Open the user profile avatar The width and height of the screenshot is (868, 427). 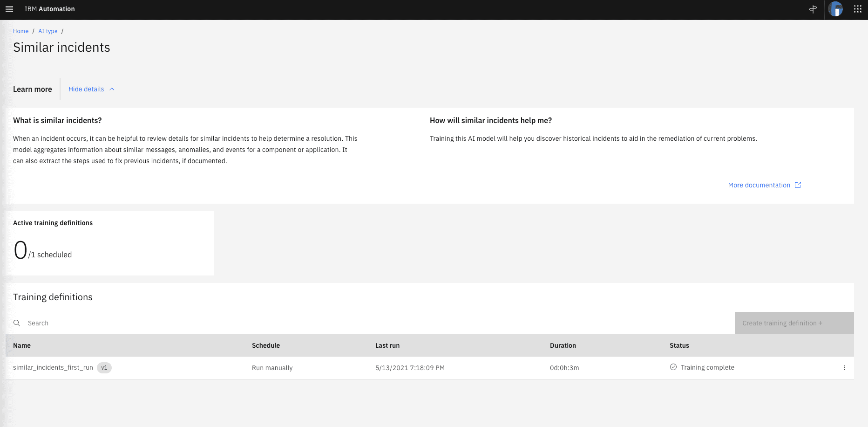coord(835,9)
